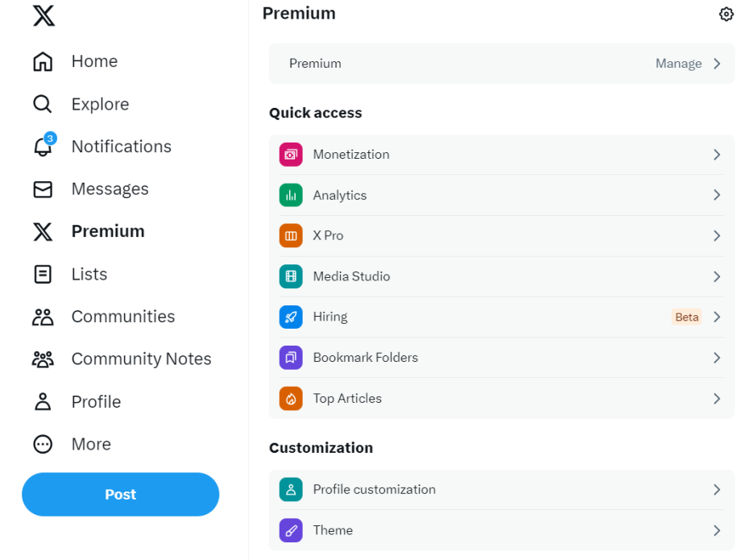
Task: Expand Media Studio row chevron
Action: click(x=717, y=276)
